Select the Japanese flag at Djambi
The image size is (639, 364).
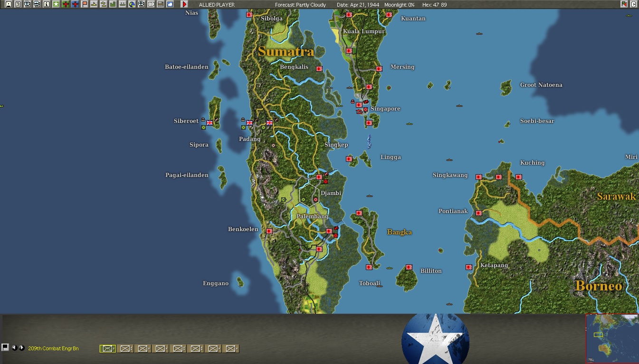(x=319, y=177)
